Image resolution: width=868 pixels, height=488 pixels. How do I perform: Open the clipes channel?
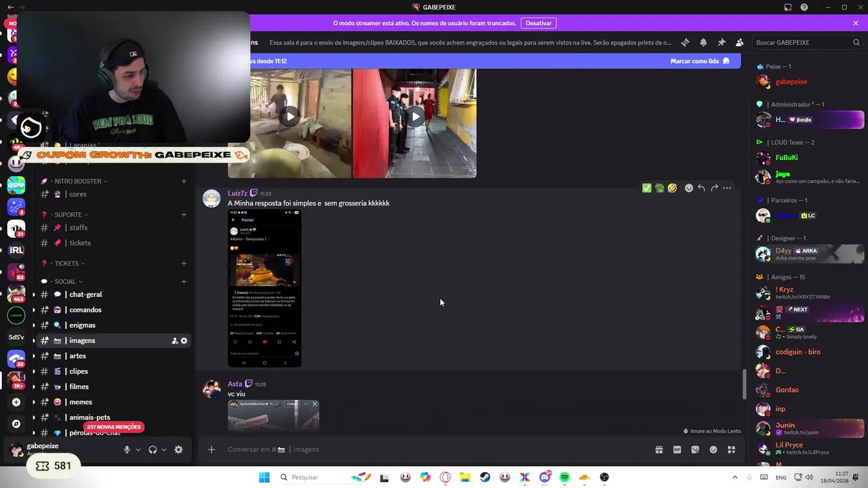114,371
